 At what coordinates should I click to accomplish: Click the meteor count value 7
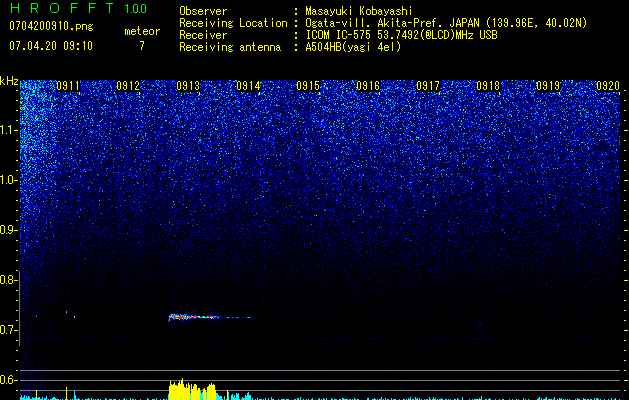tap(142, 46)
